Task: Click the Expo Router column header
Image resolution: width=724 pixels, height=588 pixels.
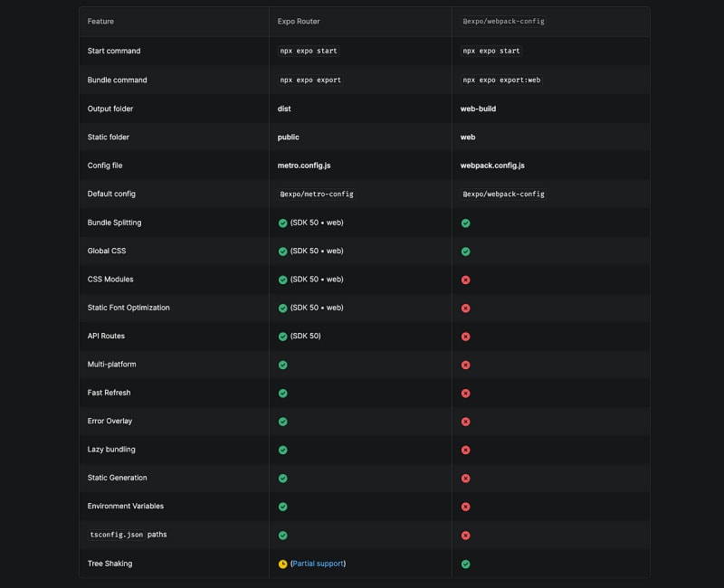Action: pos(299,21)
